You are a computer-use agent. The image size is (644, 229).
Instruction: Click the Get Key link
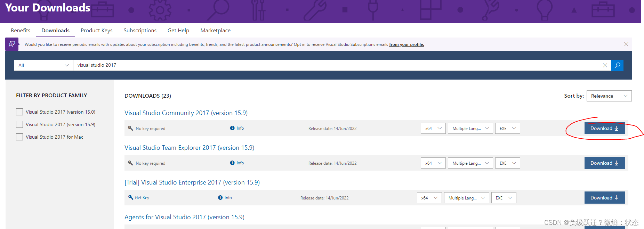(142, 198)
